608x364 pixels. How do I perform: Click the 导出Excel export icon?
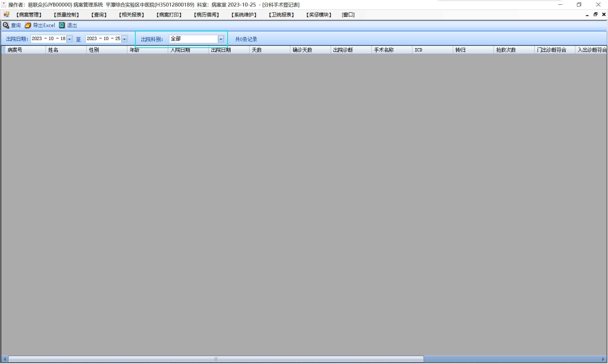pos(28,25)
